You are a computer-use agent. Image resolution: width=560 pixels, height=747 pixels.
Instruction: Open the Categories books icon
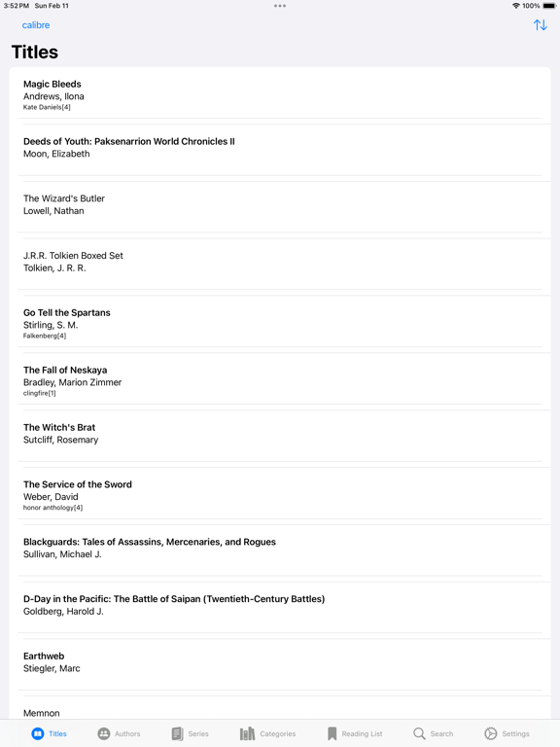point(247,733)
